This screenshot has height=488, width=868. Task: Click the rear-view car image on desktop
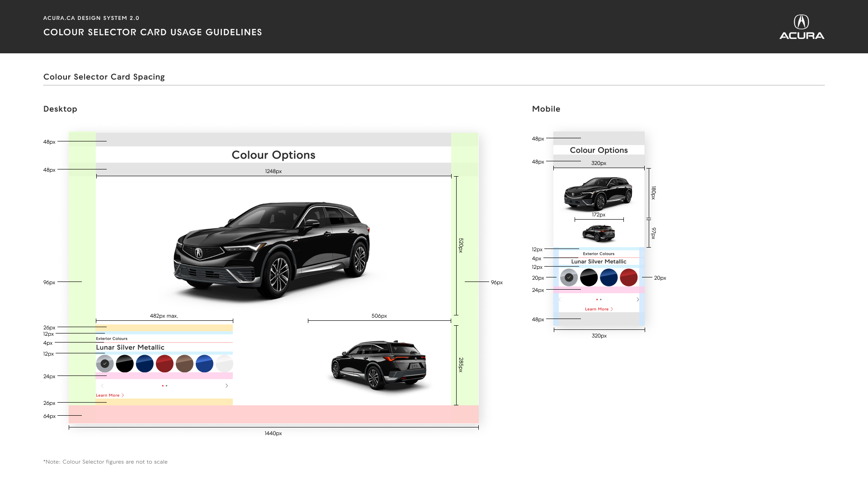379,365
